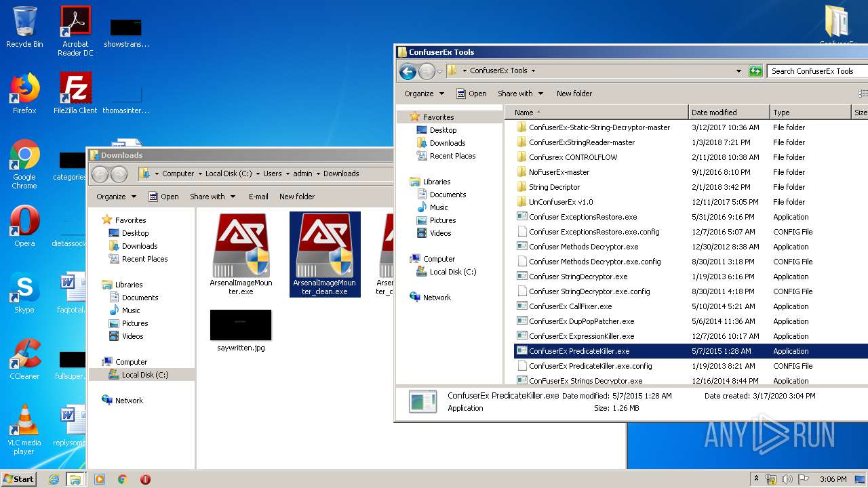Open String Decriptor folder
This screenshot has width=868, height=488.
[554, 187]
